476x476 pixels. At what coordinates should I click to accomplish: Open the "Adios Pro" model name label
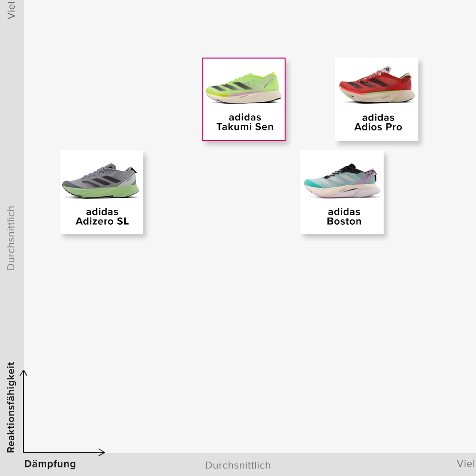378,127
